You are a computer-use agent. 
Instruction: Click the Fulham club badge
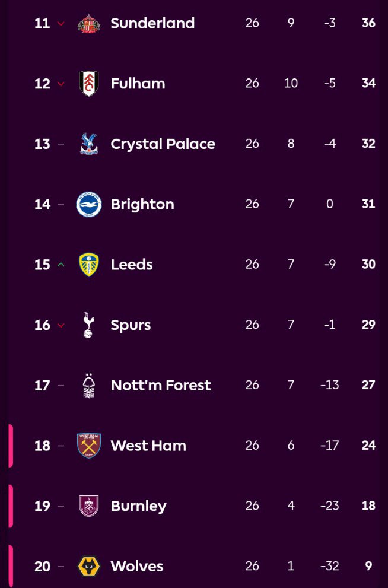(89, 84)
